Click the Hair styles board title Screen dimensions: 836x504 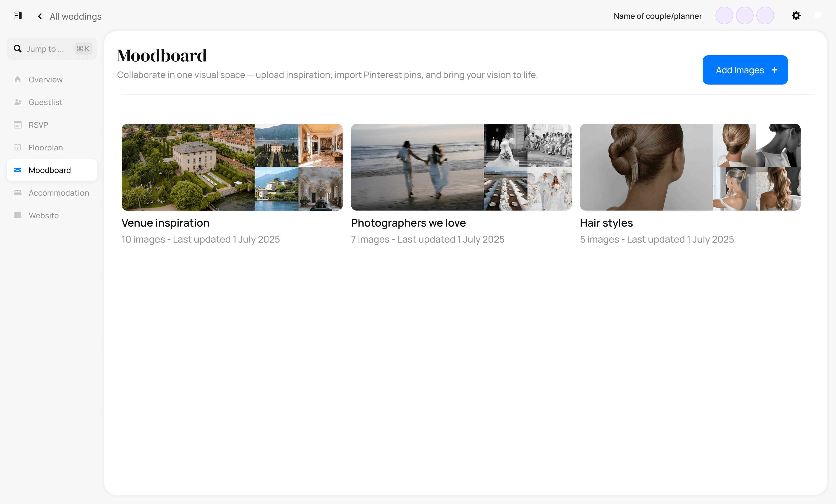pos(606,223)
